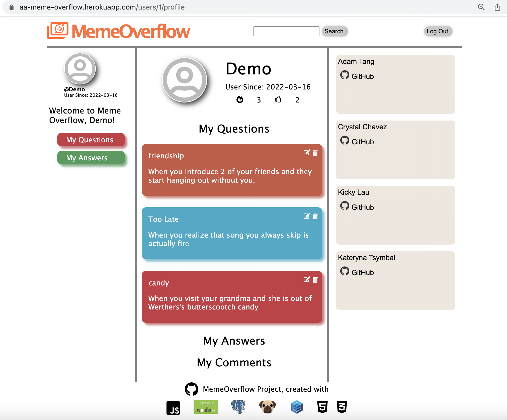Click the flame icon on profile

point(240,99)
